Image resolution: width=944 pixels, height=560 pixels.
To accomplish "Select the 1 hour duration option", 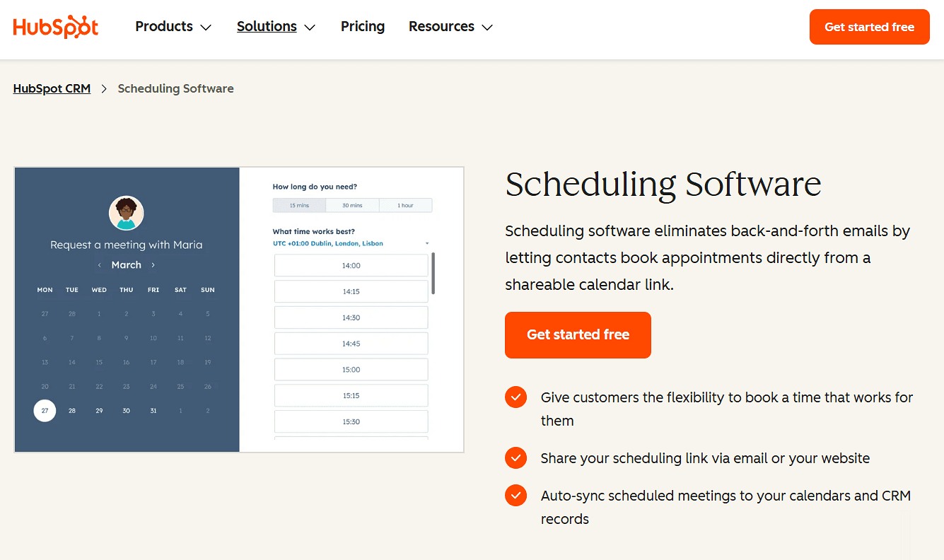I will 405,205.
